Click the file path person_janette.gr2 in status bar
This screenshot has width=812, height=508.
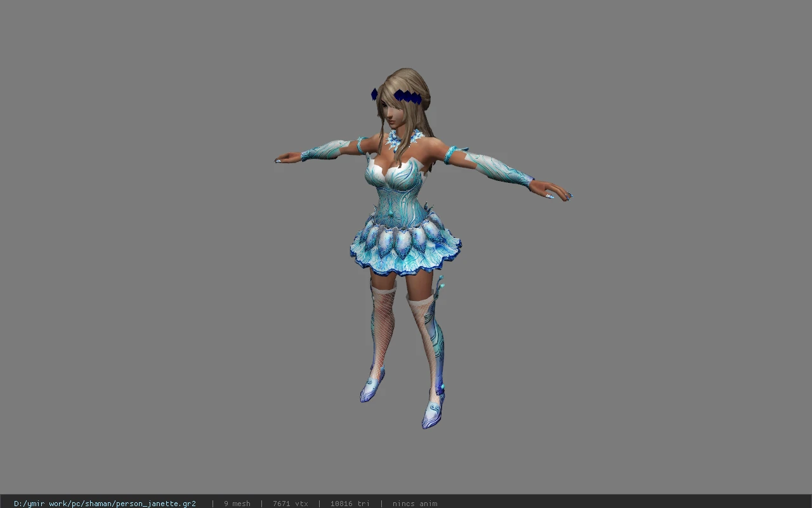click(x=105, y=504)
